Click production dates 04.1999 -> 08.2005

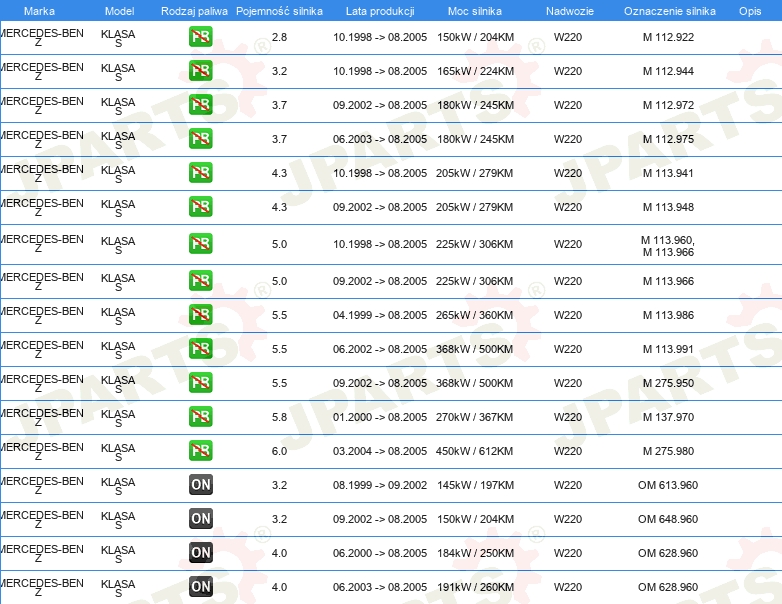tap(380, 315)
